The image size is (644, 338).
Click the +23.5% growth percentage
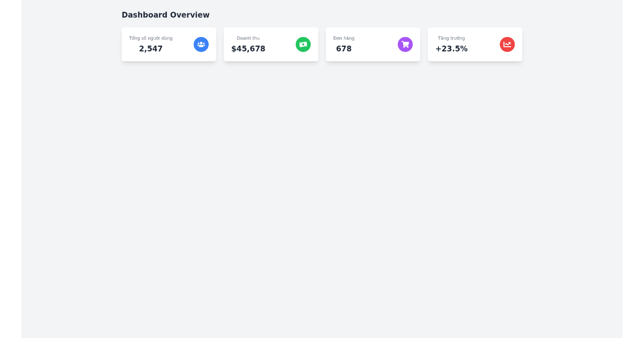pos(451,49)
